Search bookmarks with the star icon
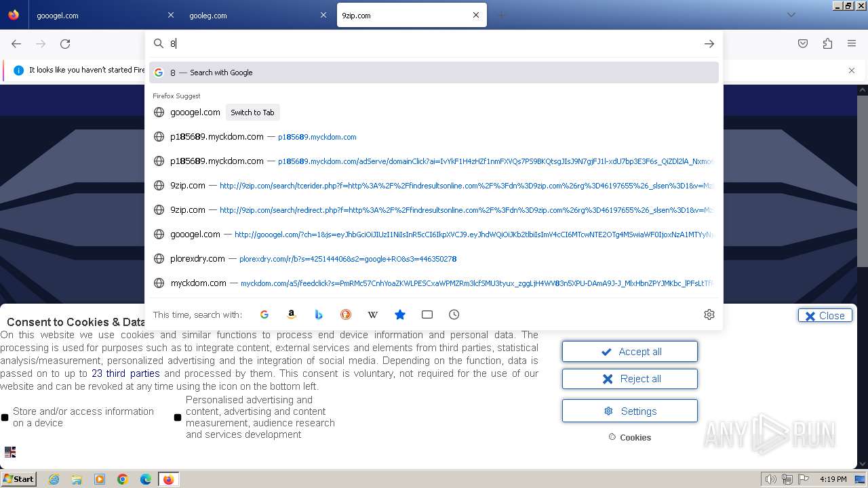This screenshot has height=488, width=868. tap(400, 314)
